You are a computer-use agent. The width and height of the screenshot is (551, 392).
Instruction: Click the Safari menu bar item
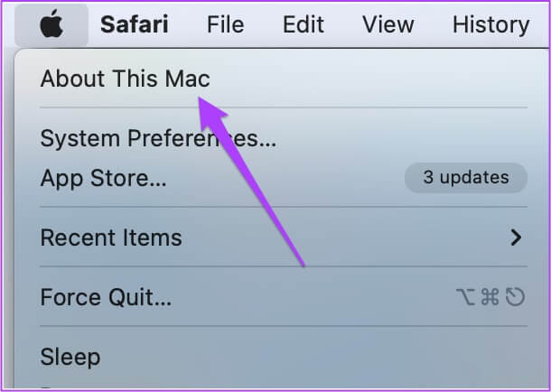[134, 24]
